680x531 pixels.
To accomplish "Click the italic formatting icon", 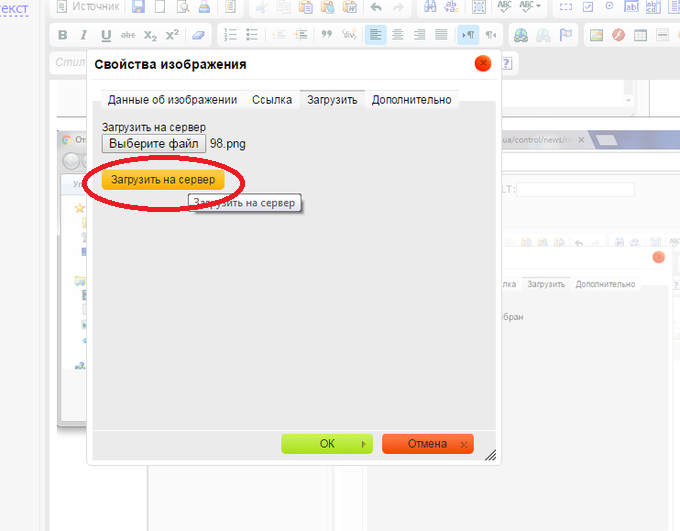I will [x=85, y=35].
